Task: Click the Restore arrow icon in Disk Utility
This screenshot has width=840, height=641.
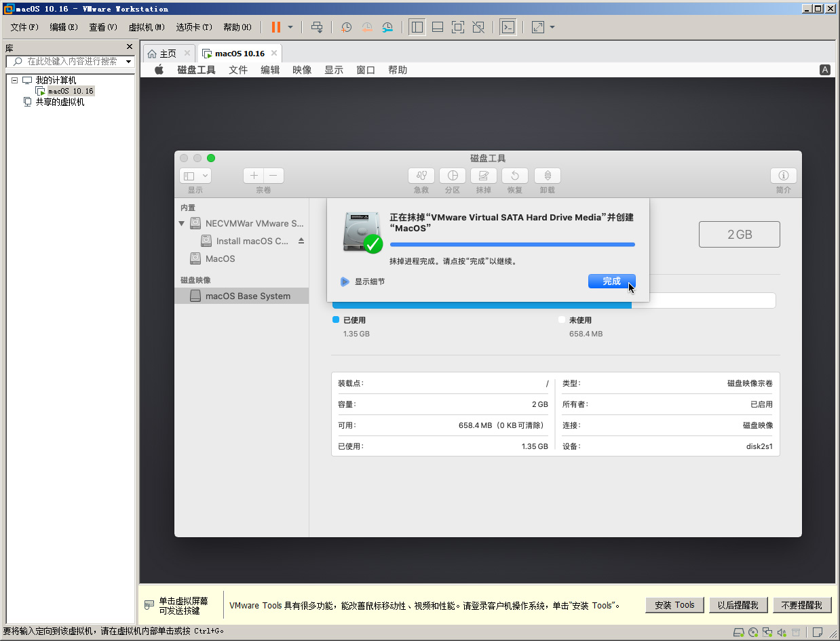Action: 515,176
